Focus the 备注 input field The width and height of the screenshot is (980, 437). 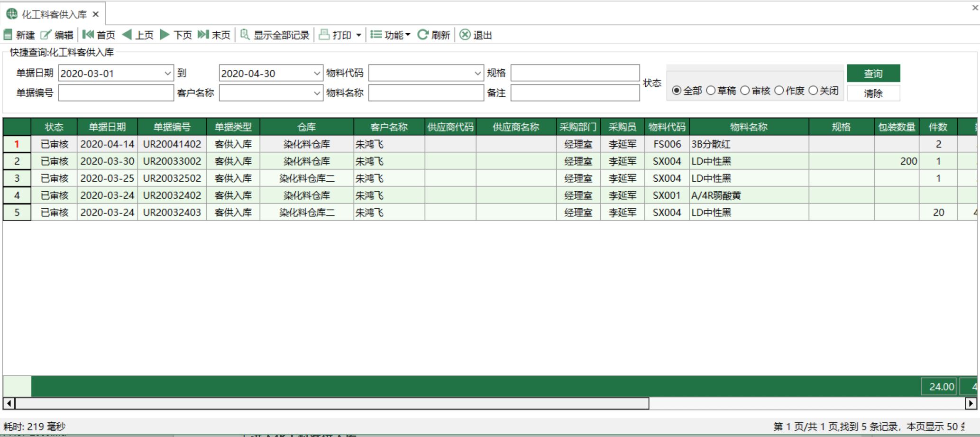tap(575, 93)
